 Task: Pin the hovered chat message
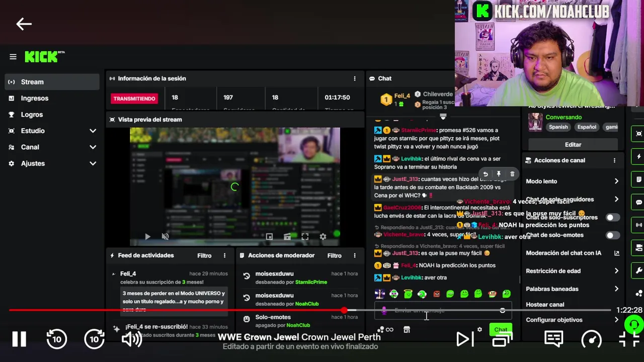click(499, 174)
